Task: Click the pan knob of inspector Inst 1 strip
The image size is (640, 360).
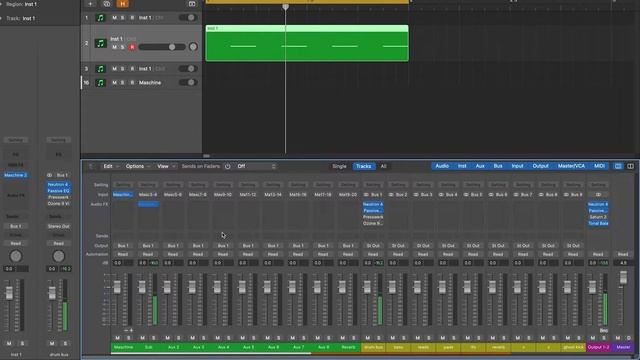Action: click(16, 256)
